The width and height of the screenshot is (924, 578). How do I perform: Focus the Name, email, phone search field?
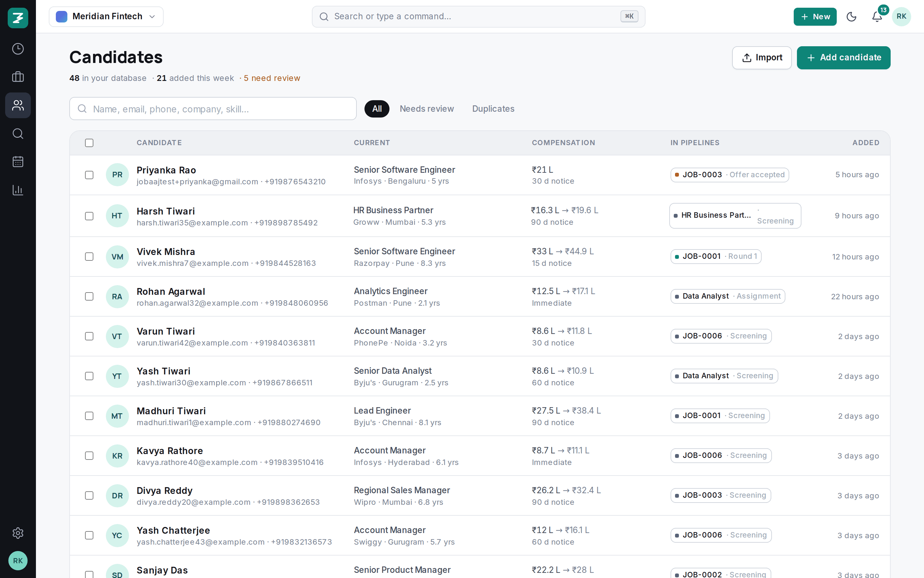click(213, 109)
